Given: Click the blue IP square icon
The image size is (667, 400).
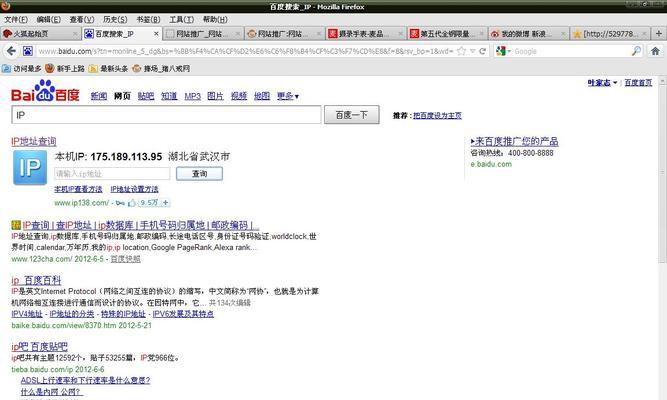Looking at the screenshot, I should pos(30,168).
